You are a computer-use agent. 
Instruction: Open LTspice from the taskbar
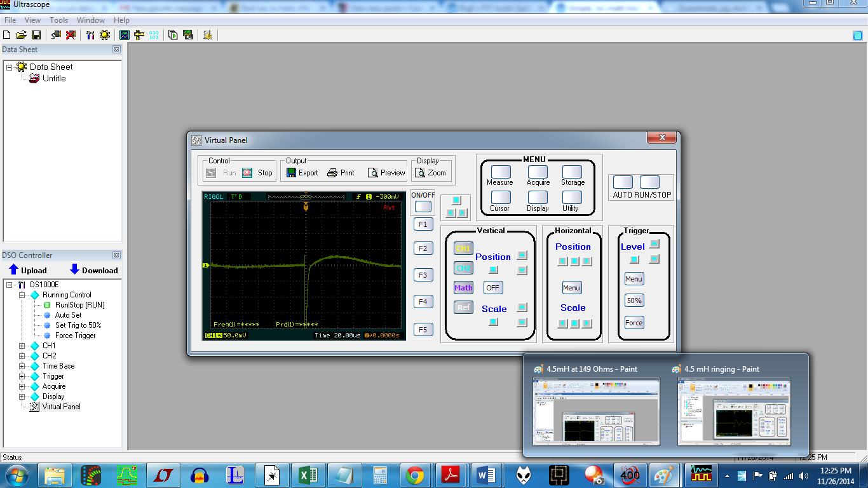coord(164,475)
